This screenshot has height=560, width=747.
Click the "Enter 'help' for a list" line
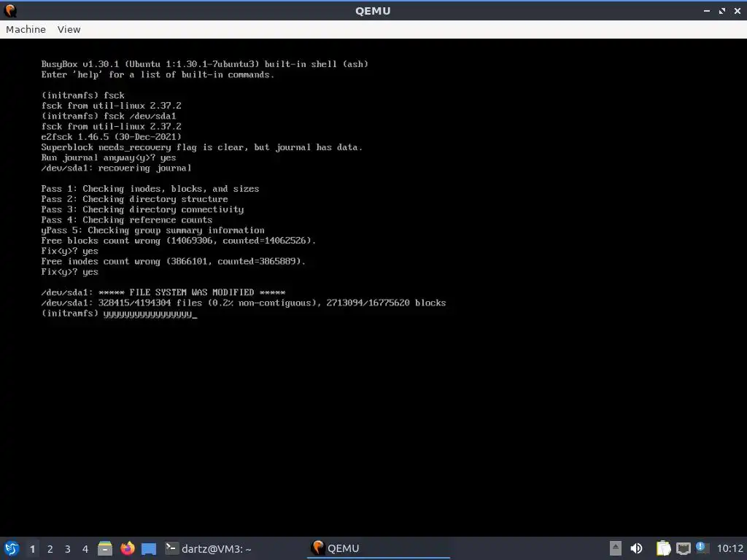158,74
